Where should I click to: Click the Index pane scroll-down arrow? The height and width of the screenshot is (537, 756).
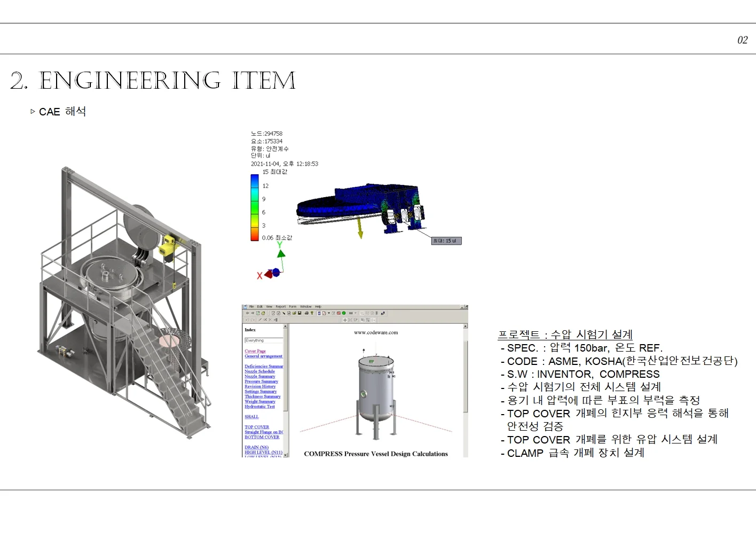pos(286,455)
